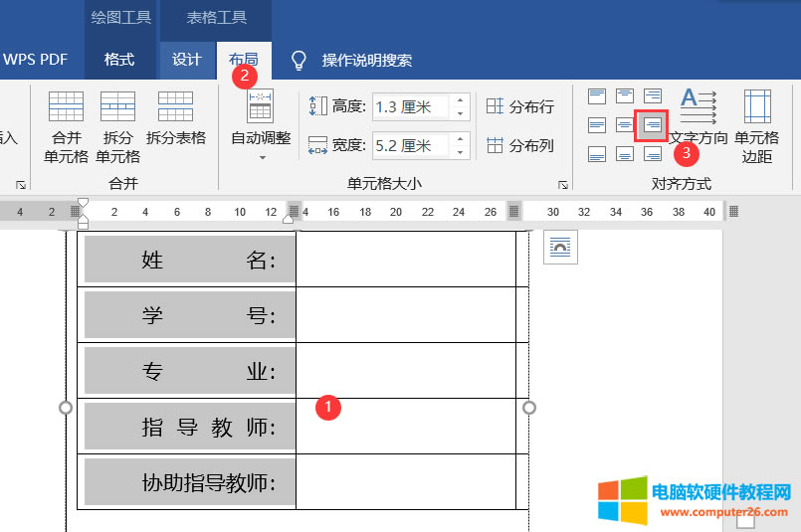Screen dimensions: 801x532
Task: Click the Split Table (拆分表格) icon
Action: click(175, 117)
